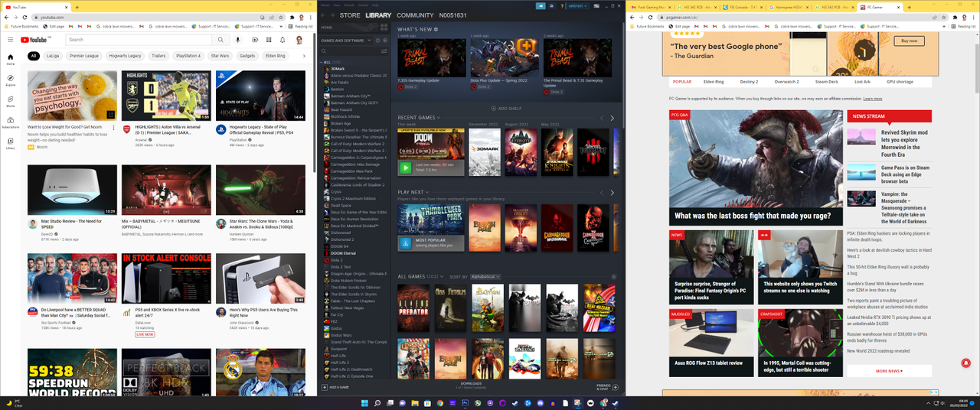The image size is (980, 410).
Task: Select Premier League chip on YouTube
Action: [83, 56]
